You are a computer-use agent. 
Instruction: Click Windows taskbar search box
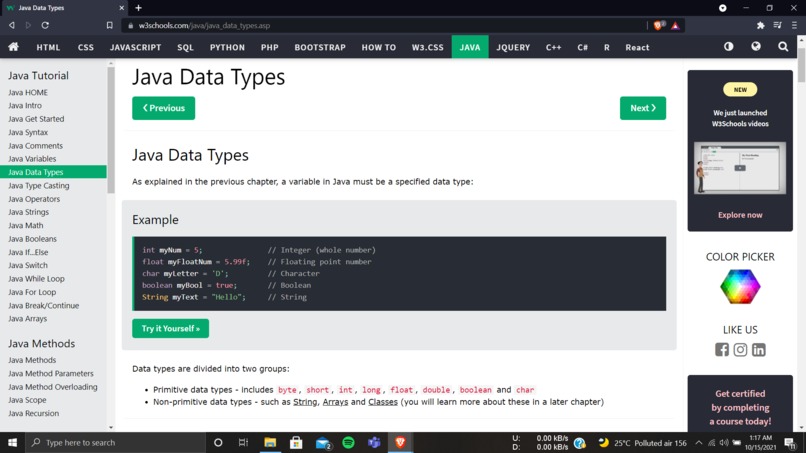pos(115,442)
